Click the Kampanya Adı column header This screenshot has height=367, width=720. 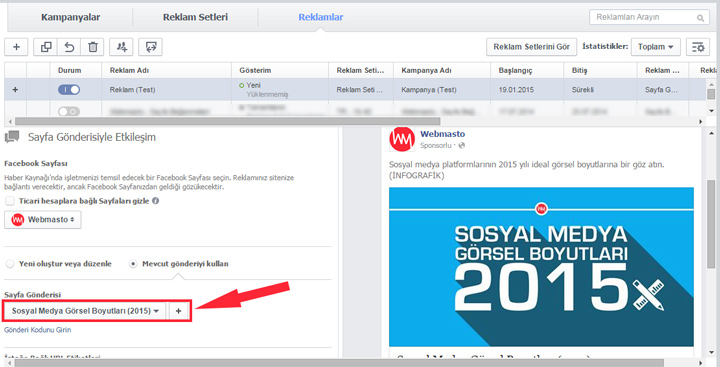[x=442, y=71]
